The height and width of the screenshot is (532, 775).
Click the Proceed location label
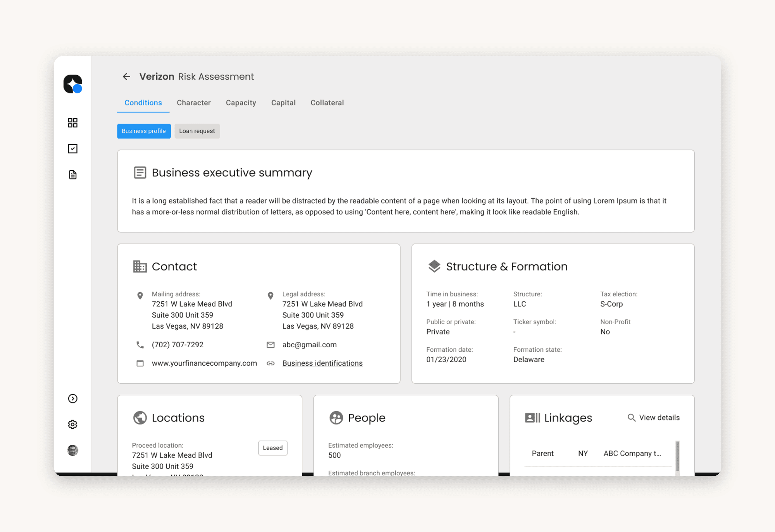157,446
